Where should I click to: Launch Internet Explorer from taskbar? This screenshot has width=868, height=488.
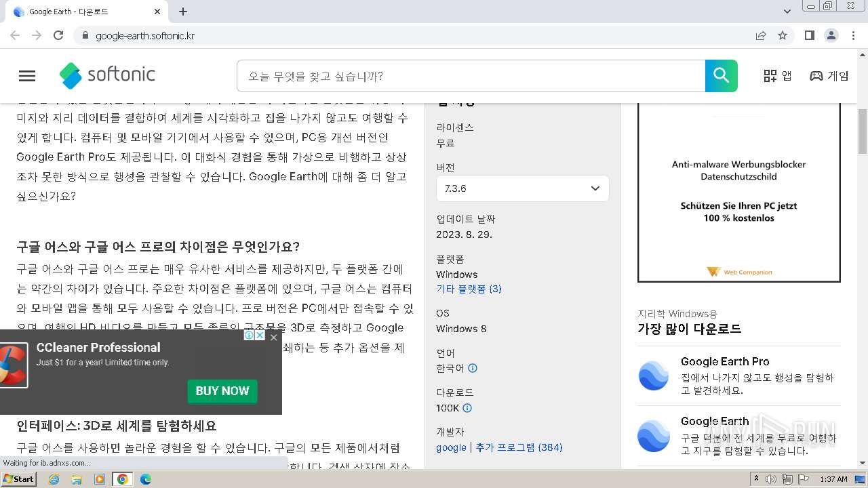tap(54, 479)
